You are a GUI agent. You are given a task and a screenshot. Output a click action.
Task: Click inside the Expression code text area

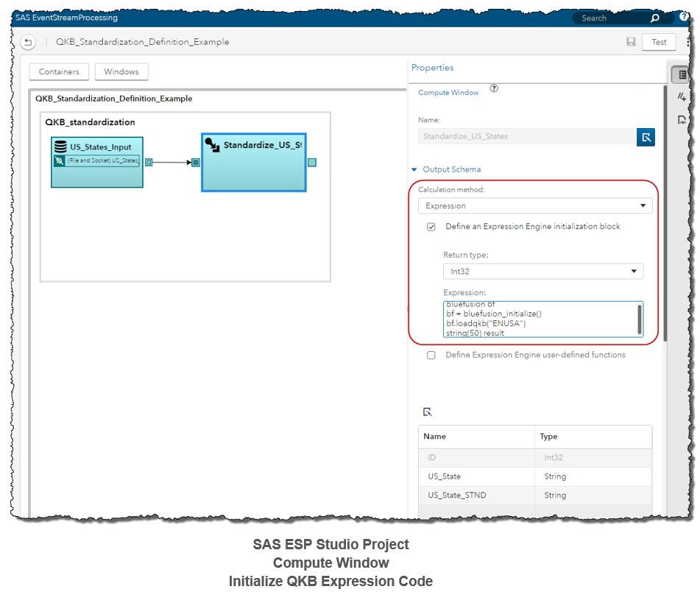point(537,320)
